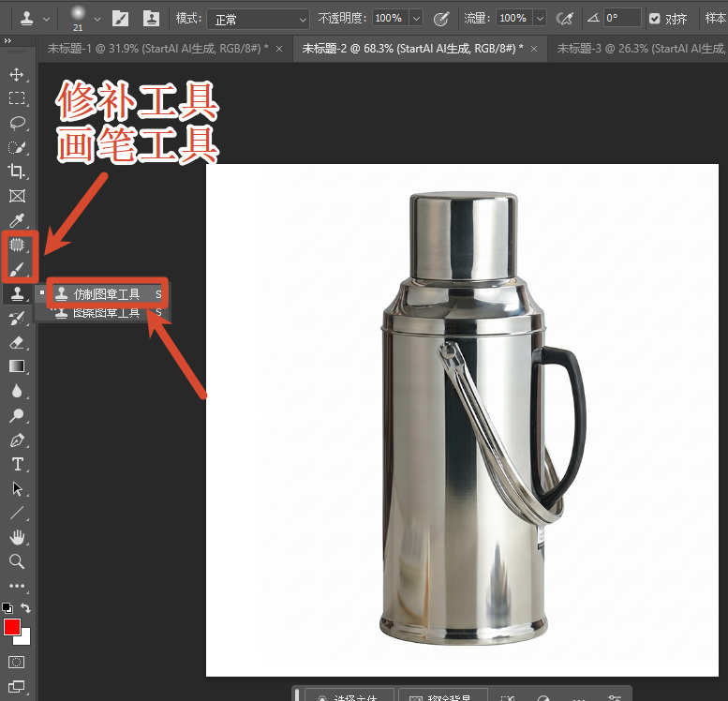Select the Path Selection tool
Screen dimensions: 728x701
(17, 488)
